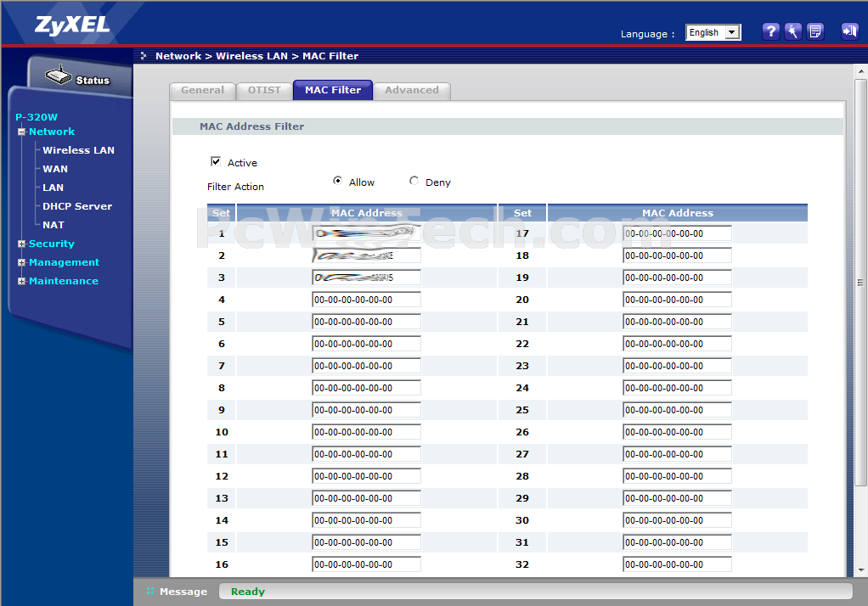Open LAN settings in sidebar
This screenshot has height=606, width=868.
[x=54, y=188]
